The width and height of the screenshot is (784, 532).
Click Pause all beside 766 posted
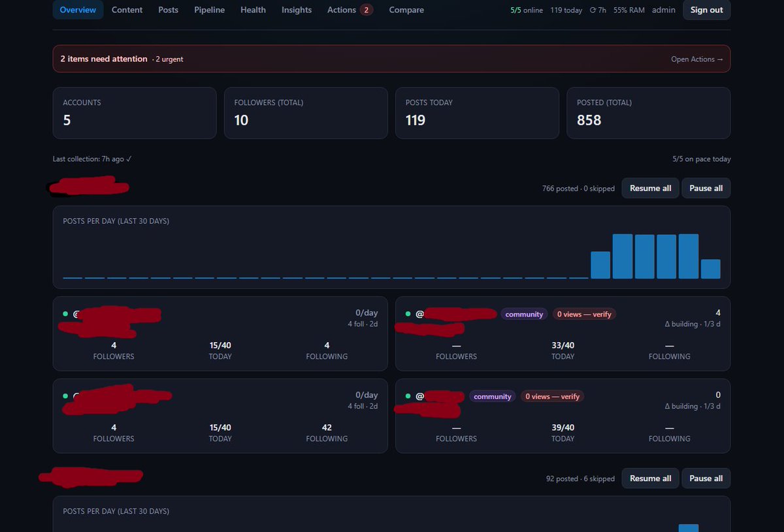coord(706,188)
